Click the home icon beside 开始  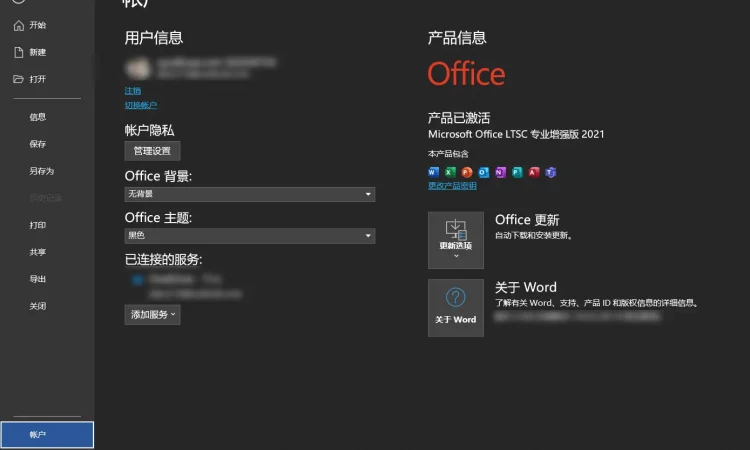[x=19, y=25]
